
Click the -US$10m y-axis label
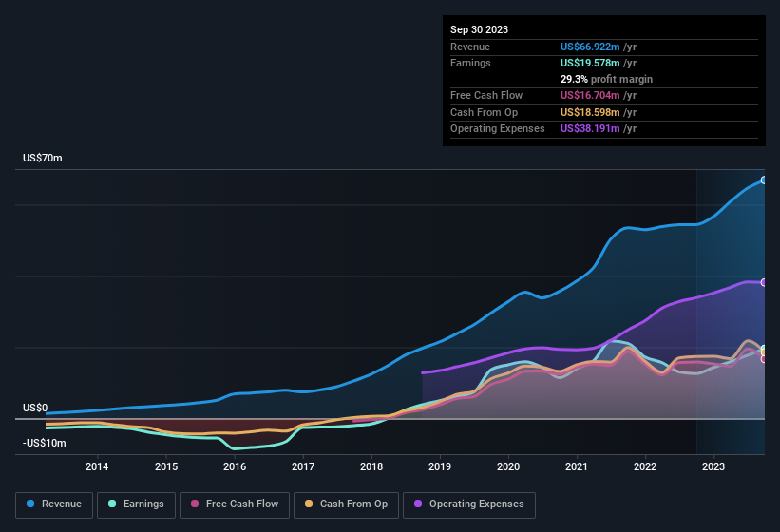click(x=44, y=443)
